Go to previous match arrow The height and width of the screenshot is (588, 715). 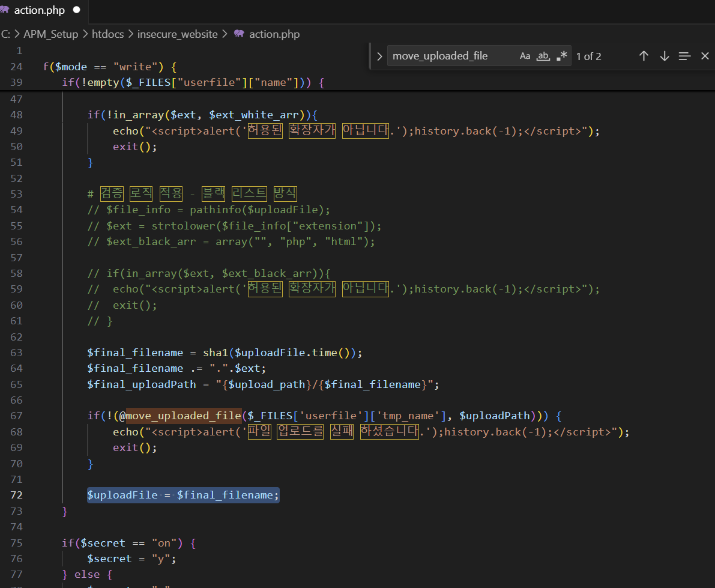point(644,56)
